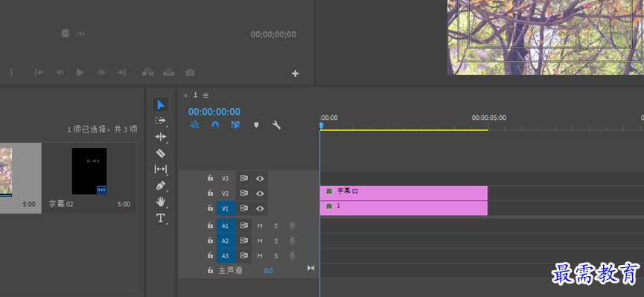
Task: Click the timeline playhead marker
Action: pos(321,125)
